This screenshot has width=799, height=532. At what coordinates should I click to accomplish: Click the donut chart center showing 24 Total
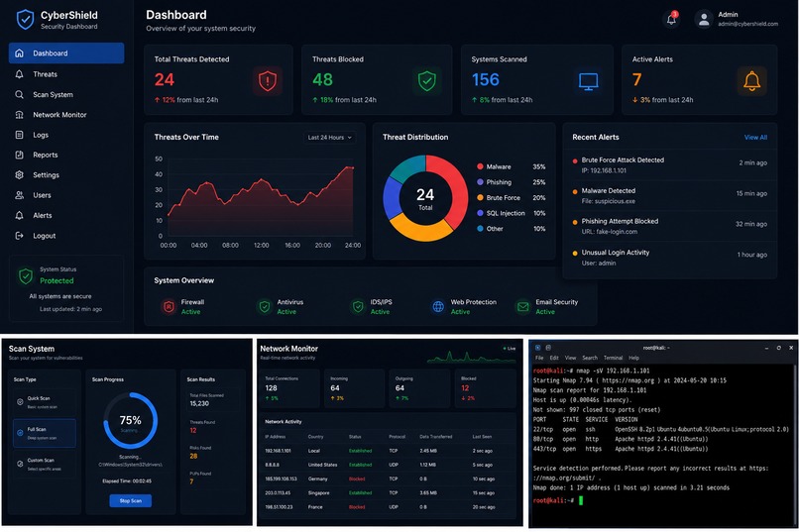pos(425,198)
